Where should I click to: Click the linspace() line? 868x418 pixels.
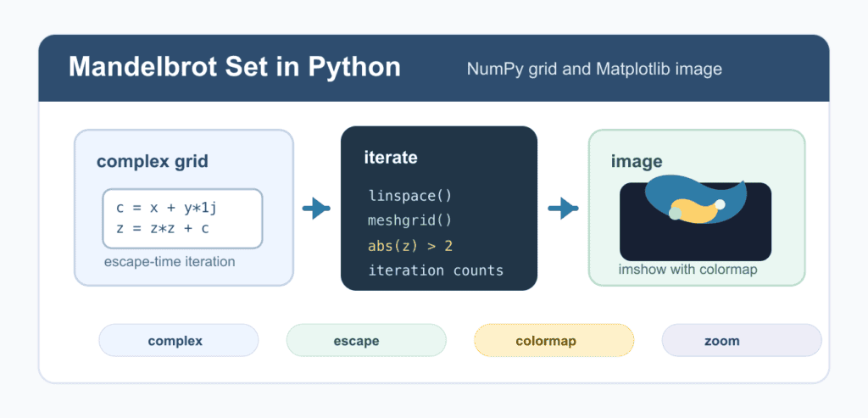[x=410, y=196]
